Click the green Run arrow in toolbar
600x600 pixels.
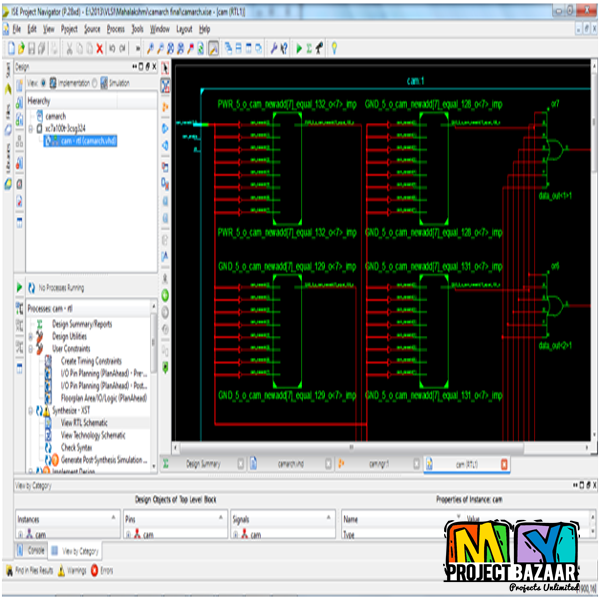click(298, 47)
